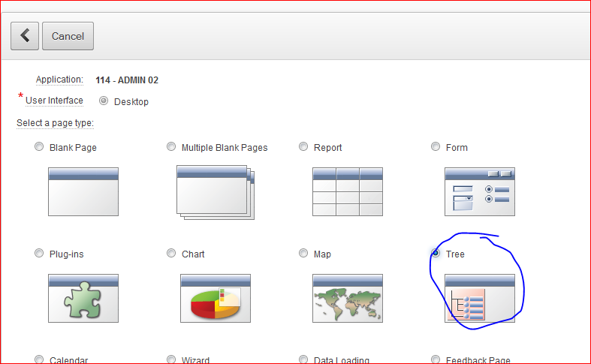The height and width of the screenshot is (364, 591).
Task: Click the Tree hierarchy icon
Action: pyautogui.click(x=480, y=299)
